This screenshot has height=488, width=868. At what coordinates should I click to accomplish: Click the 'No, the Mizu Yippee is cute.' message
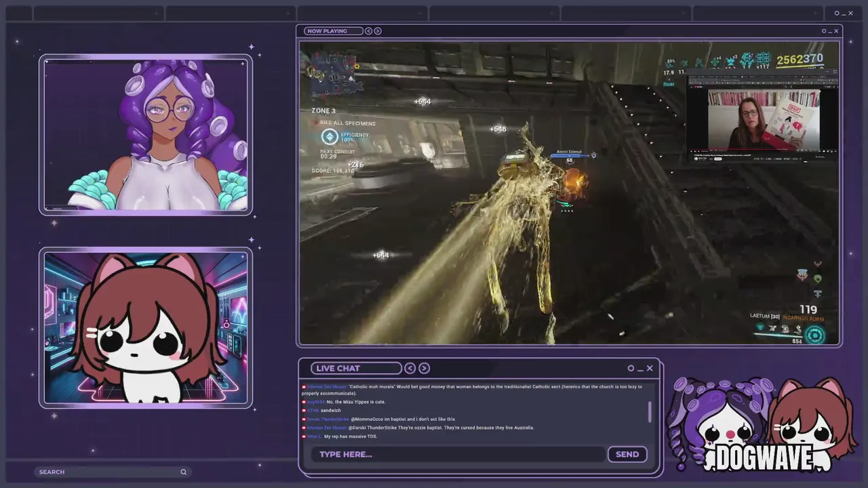357,402
